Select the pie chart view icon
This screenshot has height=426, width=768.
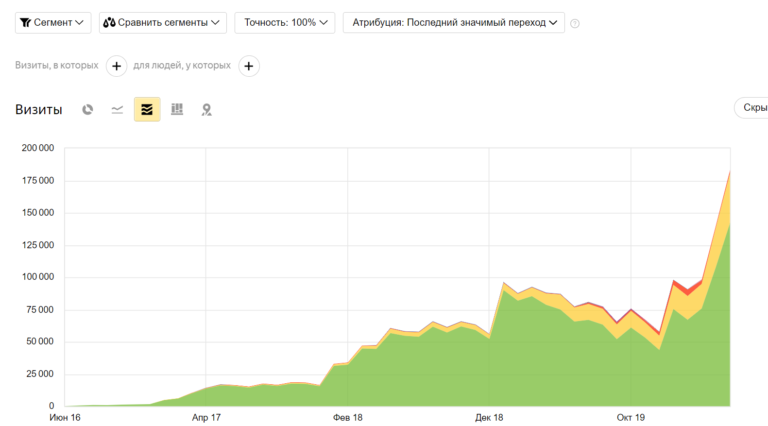point(88,109)
